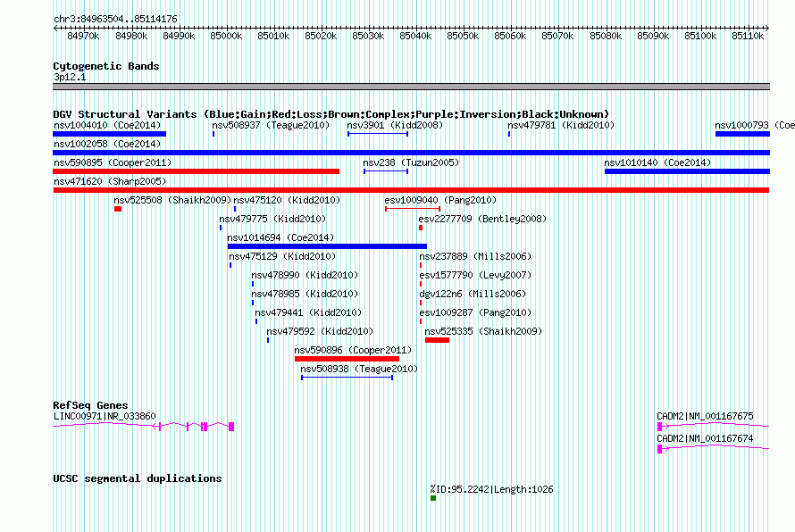Open the nsv237889 (Mills2006) variant
Viewport: 795px width, 532px height.
(x=421, y=265)
